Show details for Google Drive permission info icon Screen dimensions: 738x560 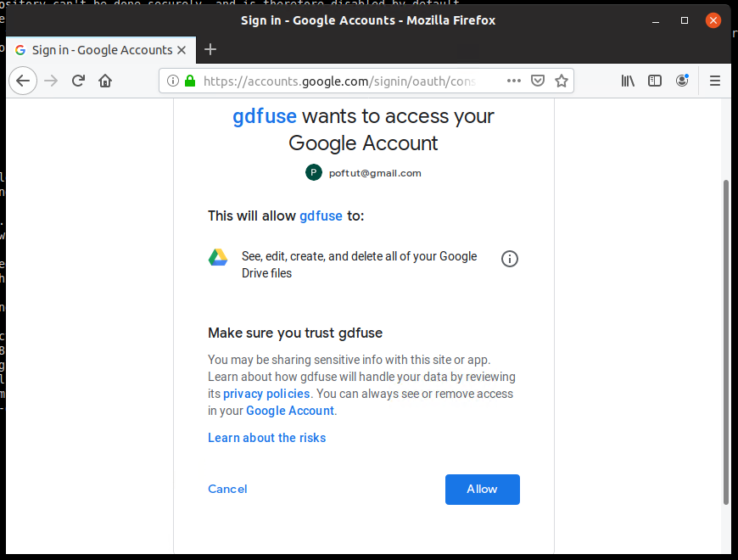pyautogui.click(x=509, y=259)
